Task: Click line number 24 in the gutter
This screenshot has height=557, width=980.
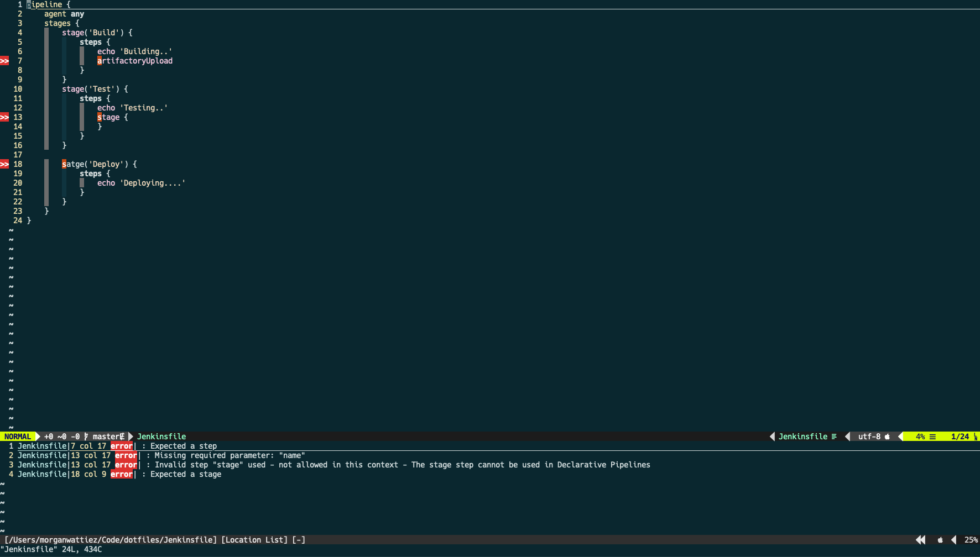Action: click(x=18, y=220)
